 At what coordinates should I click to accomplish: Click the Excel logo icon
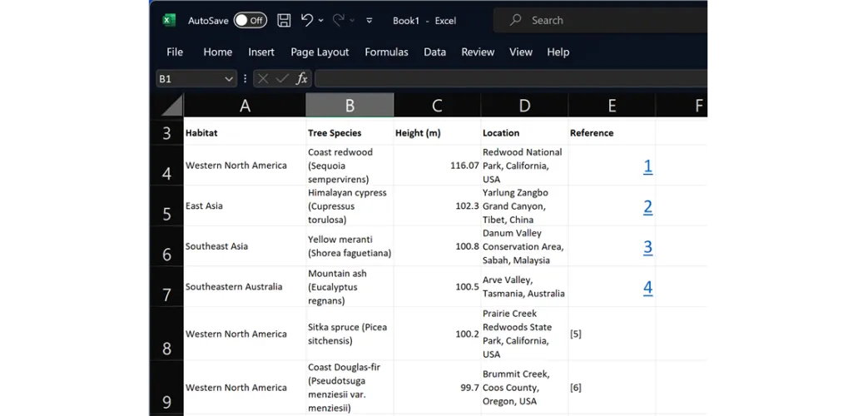point(169,20)
